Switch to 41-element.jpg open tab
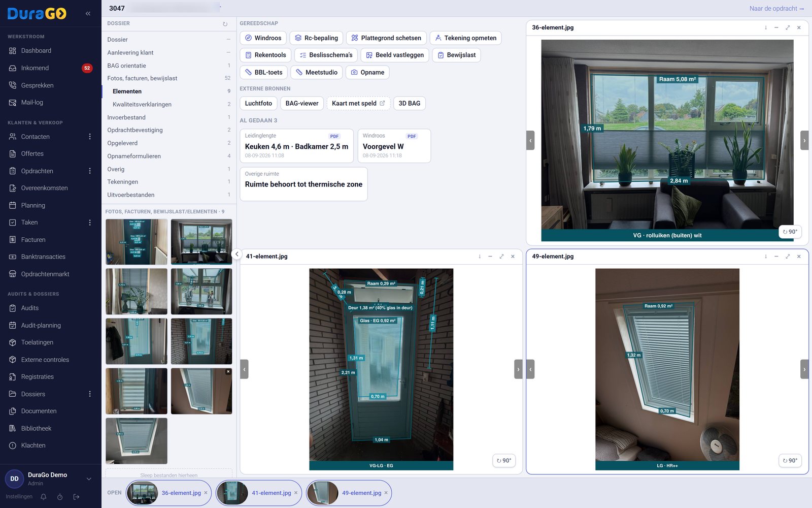The width and height of the screenshot is (812, 508). click(259, 493)
